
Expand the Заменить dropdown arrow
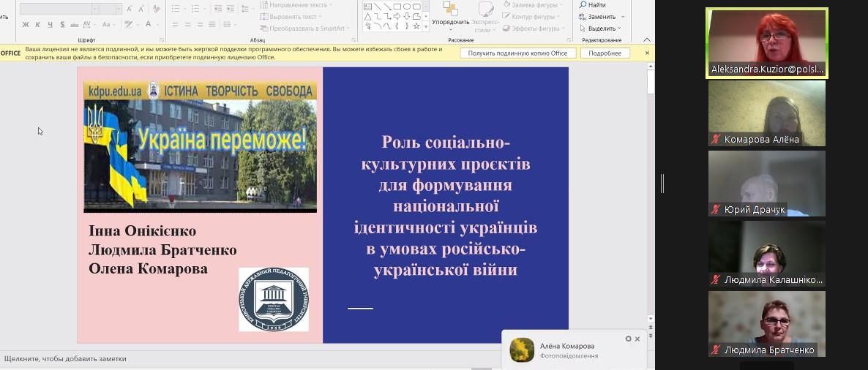[x=623, y=17]
